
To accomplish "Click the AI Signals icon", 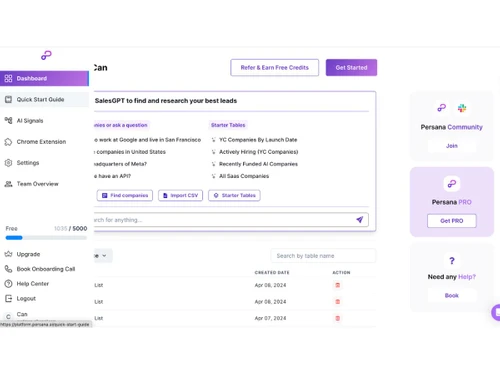I will pos(8,120).
